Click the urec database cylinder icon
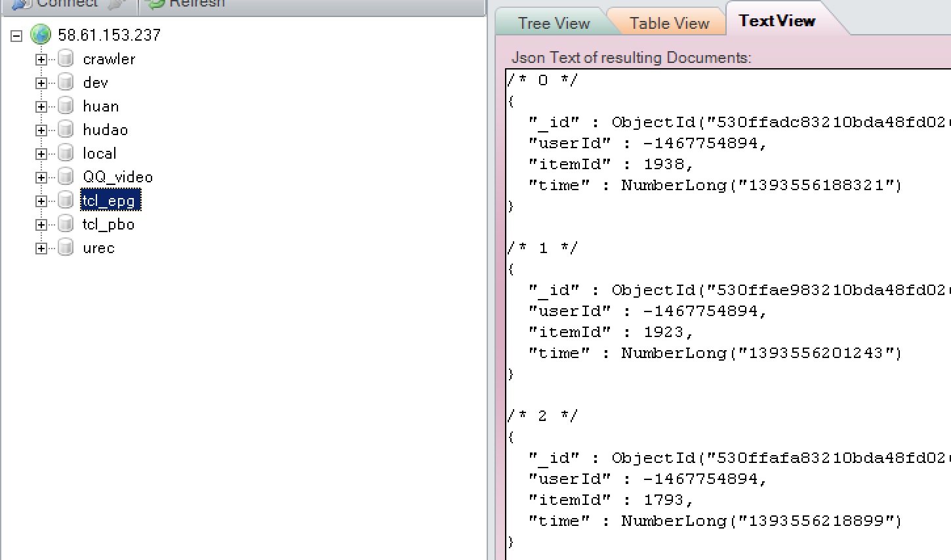The image size is (951, 560). tap(66, 248)
